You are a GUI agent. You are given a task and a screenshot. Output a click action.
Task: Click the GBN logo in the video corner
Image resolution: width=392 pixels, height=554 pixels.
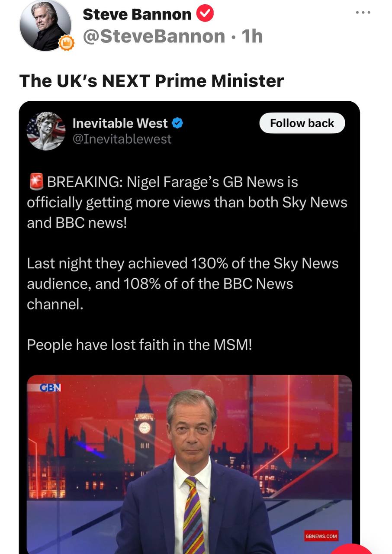(50, 387)
